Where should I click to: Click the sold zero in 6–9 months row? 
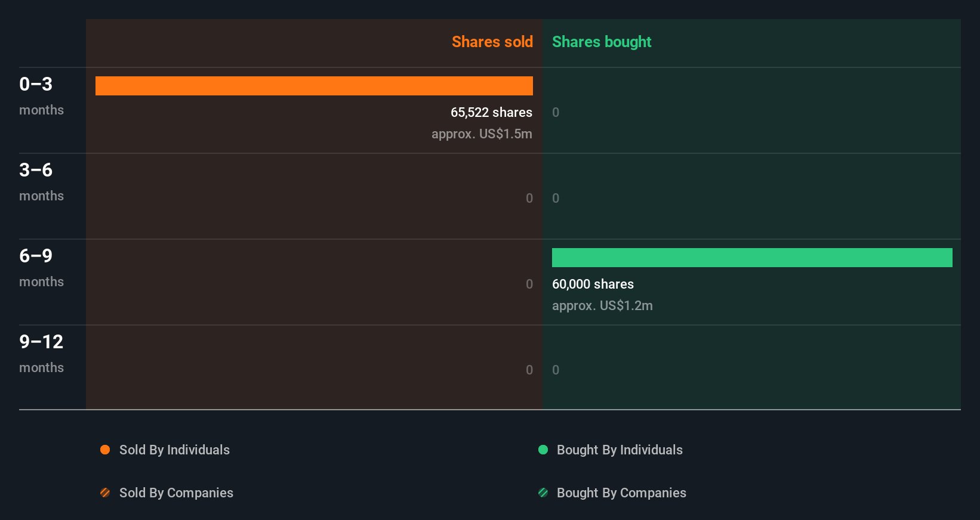pos(529,284)
